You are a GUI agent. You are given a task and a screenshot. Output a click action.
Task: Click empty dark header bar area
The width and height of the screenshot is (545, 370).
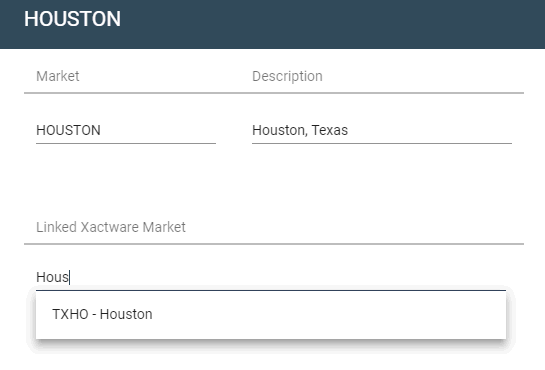coord(330,21)
